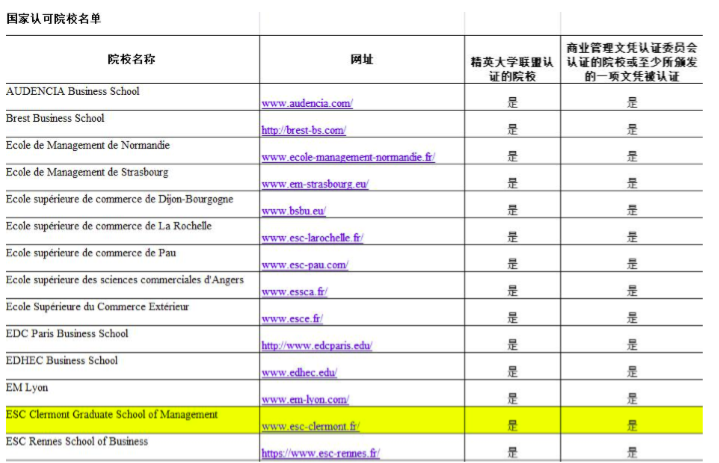
Task: Click the EDHEC Business School cell
Action: [133, 366]
